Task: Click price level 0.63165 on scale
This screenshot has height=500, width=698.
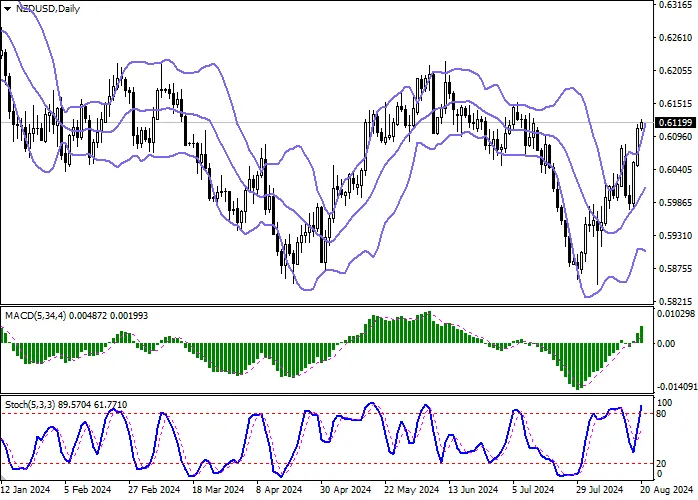Action: [675, 5]
